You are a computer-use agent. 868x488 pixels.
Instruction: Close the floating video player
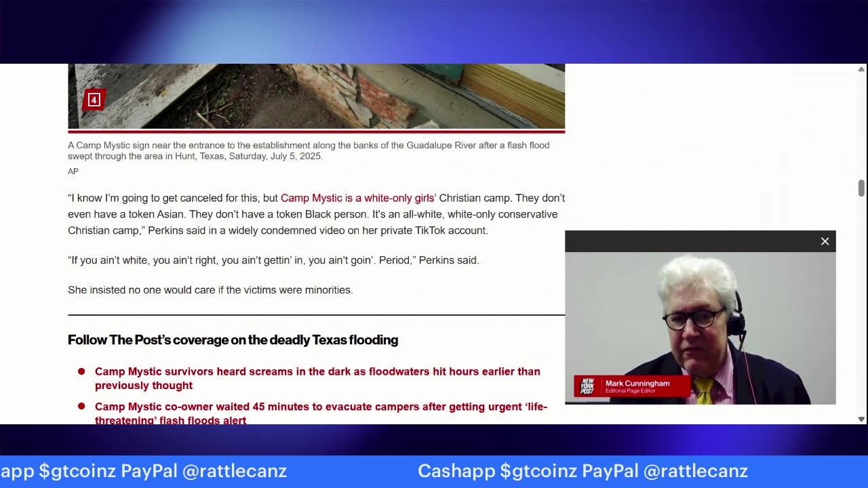tap(825, 241)
